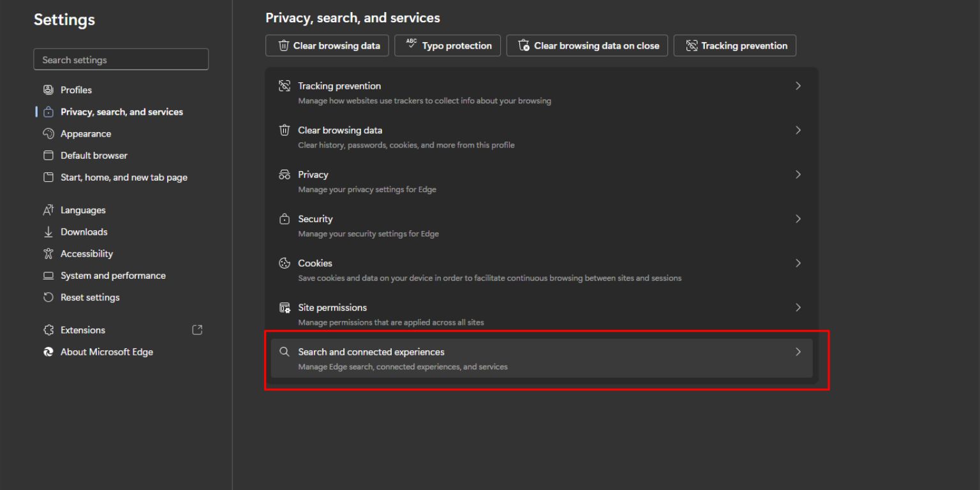The width and height of the screenshot is (980, 490).
Task: Click the System and performance icon
Action: tap(48, 276)
